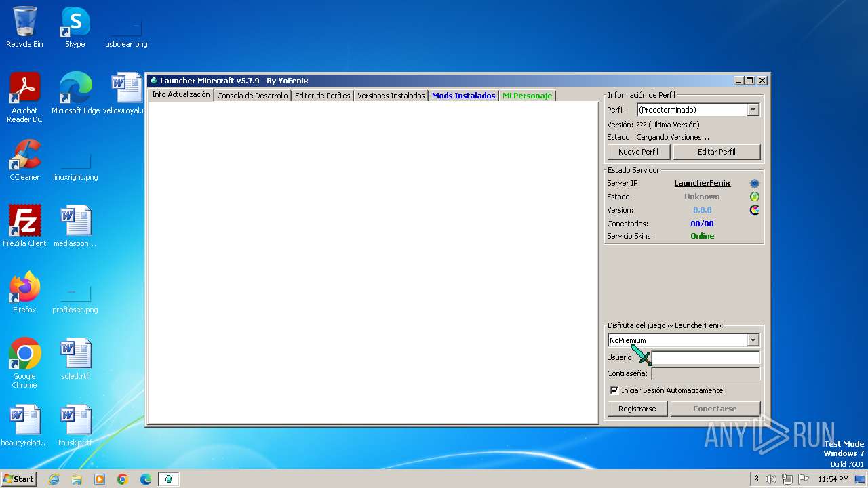Click the launcher window title bar icon

(x=153, y=81)
